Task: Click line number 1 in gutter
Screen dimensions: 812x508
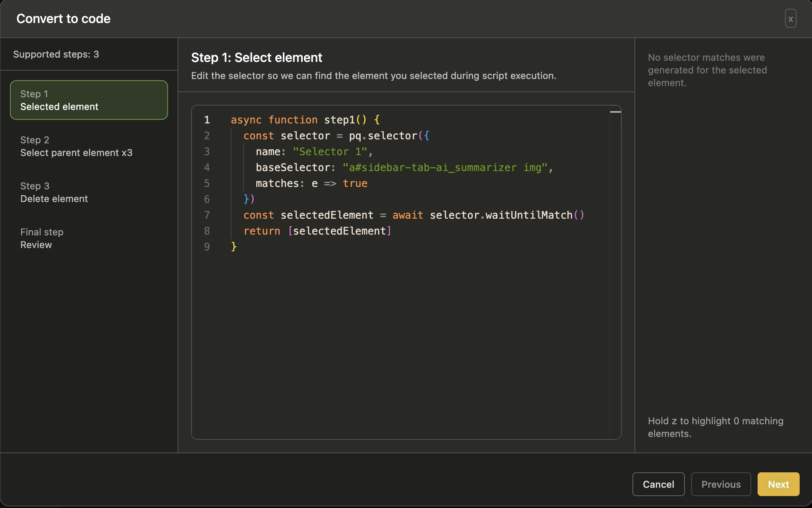Action: (207, 120)
